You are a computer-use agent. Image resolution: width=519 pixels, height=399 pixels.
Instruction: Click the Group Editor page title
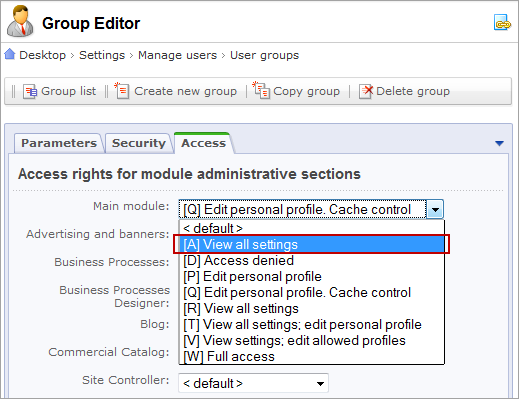91,23
